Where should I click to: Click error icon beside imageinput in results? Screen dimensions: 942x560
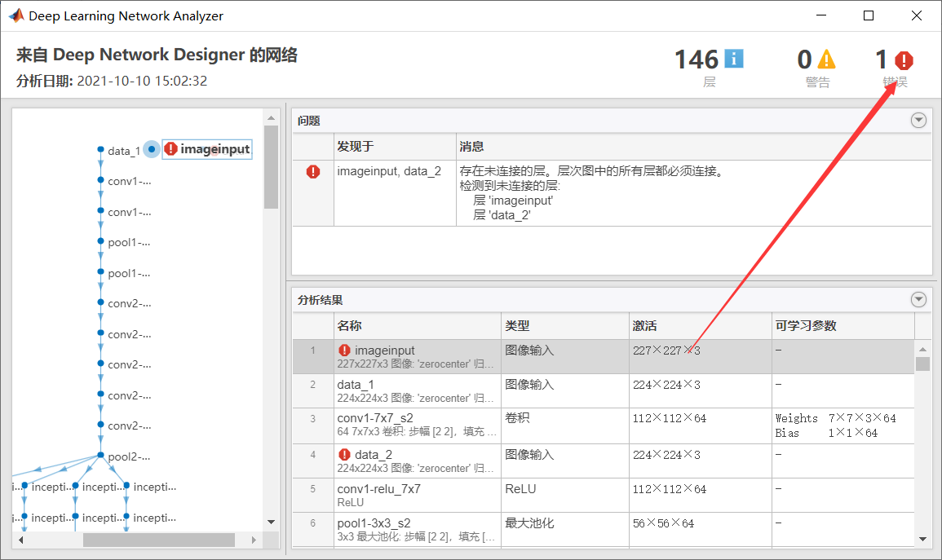tap(344, 350)
